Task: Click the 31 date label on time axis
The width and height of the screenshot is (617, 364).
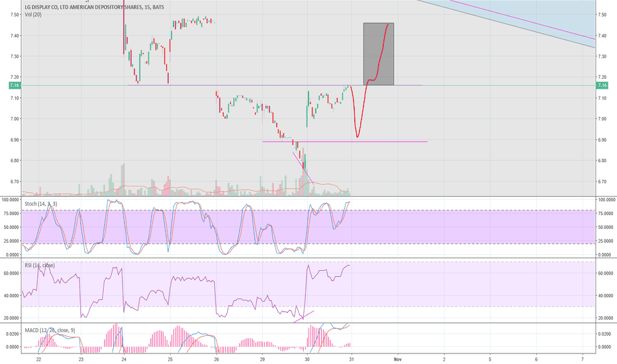Action: tap(351, 359)
